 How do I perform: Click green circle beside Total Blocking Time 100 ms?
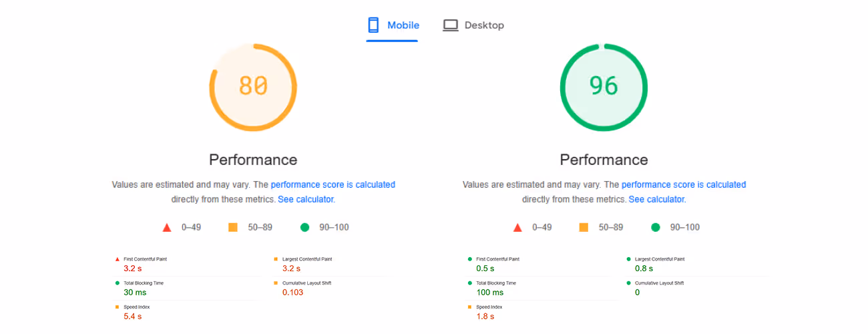pos(470,283)
